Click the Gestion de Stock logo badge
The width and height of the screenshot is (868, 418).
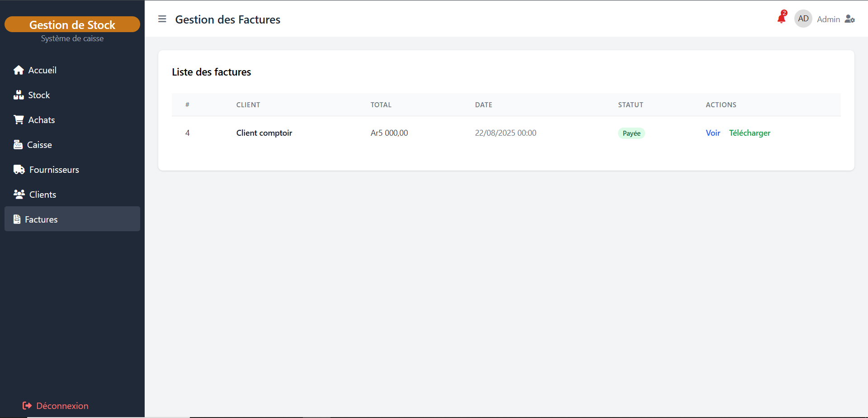pos(72,24)
